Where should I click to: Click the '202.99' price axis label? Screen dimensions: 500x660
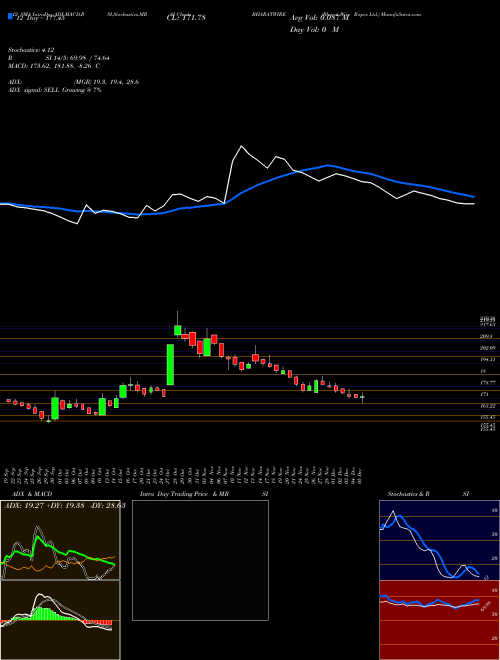pos(487,348)
